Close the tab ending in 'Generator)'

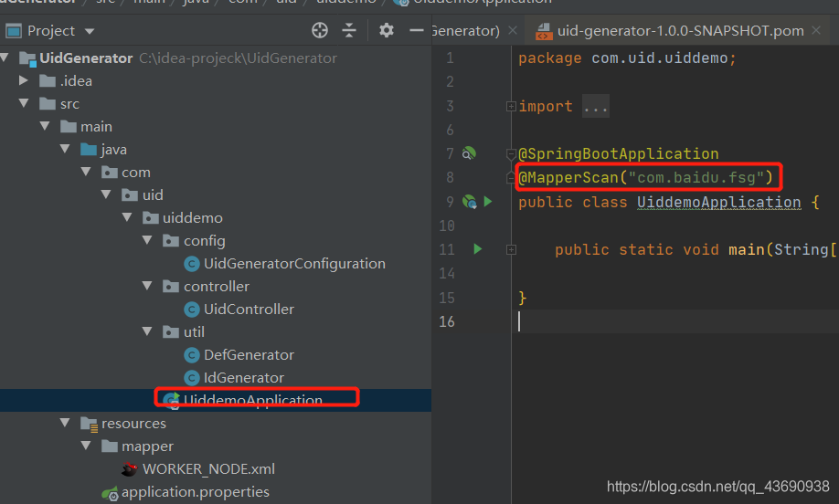513,30
